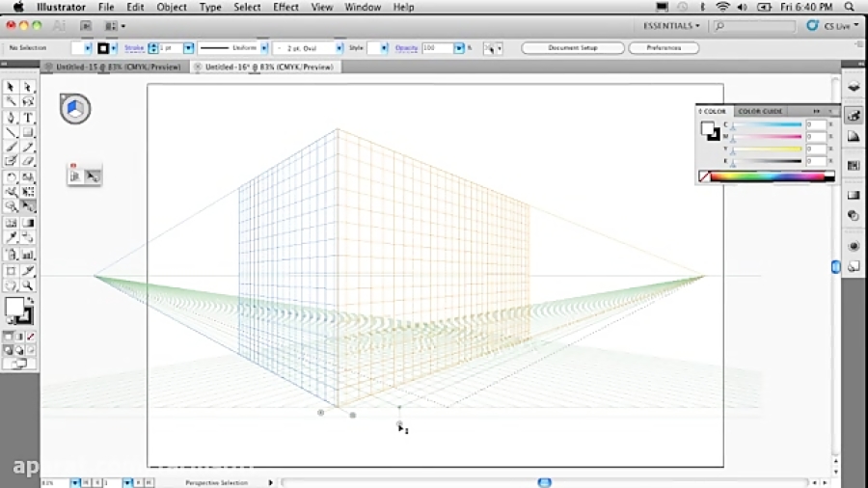Select the Rotate tool
868x488 pixels.
pyautogui.click(x=11, y=177)
